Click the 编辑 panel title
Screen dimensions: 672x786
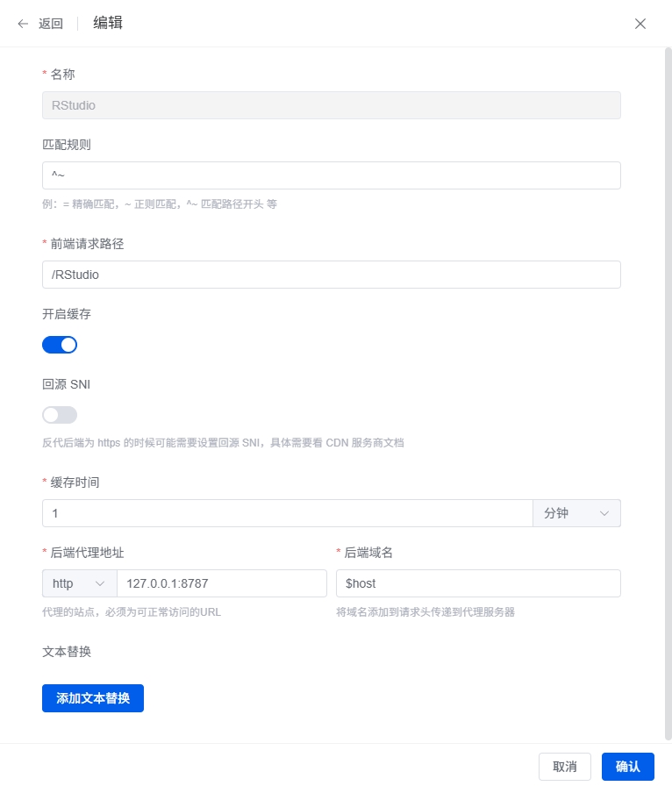coord(108,23)
